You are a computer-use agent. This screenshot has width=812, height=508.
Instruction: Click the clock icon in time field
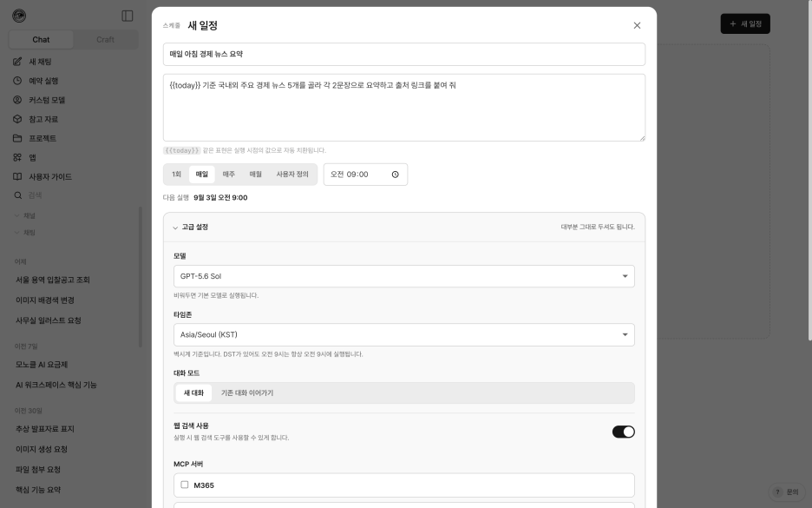(x=395, y=175)
